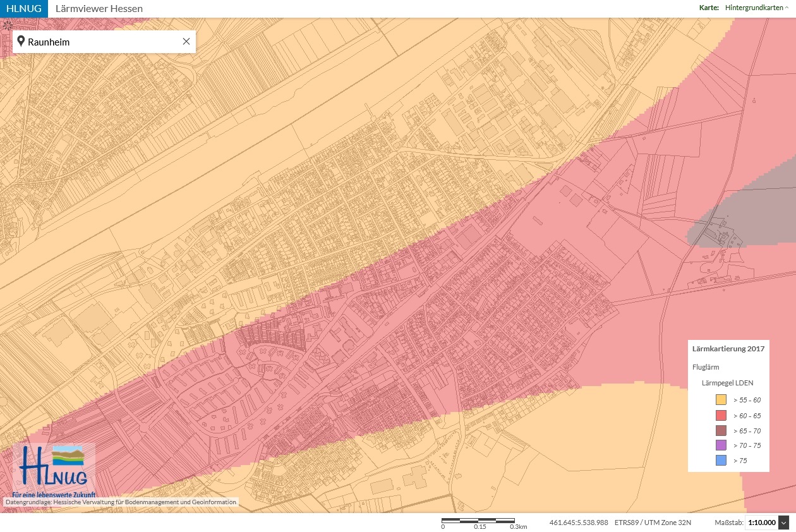The height and width of the screenshot is (532, 796).
Task: Click the location pin icon in the search box
Action: (21, 42)
